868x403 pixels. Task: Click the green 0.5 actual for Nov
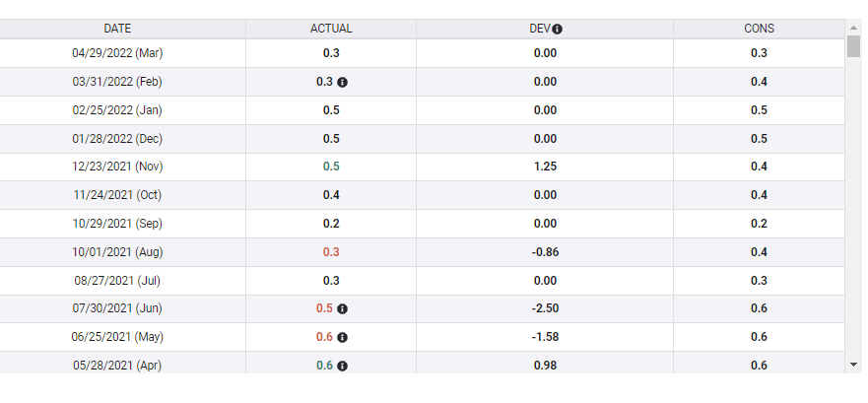click(331, 167)
